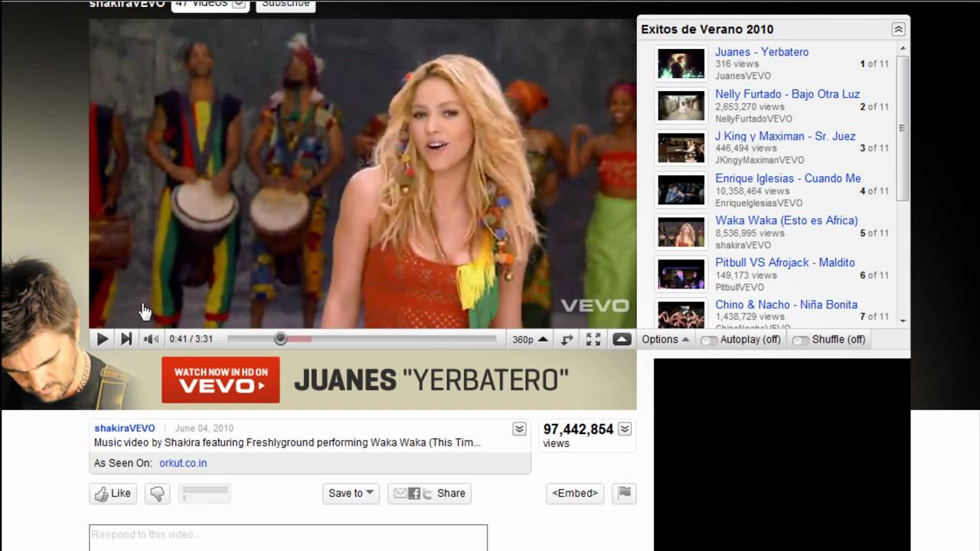Screen dimensions: 980x551
Task: Open the 360p quality menu
Action: click(530, 339)
